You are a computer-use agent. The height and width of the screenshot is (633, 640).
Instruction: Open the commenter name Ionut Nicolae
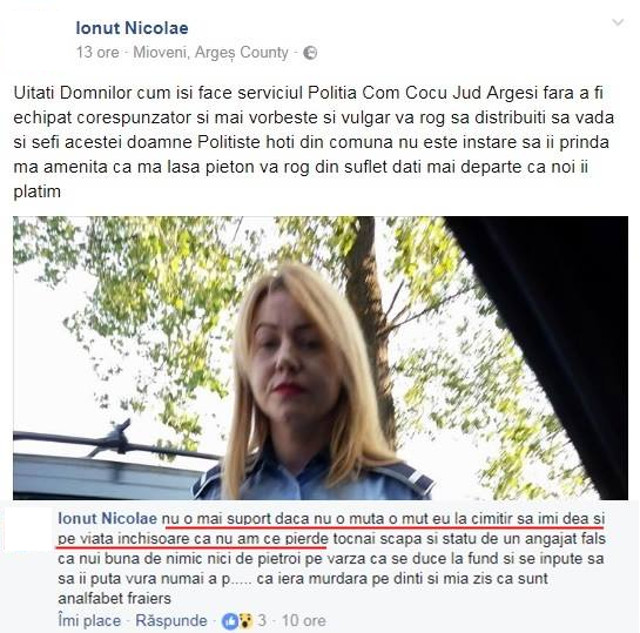[x=107, y=519]
